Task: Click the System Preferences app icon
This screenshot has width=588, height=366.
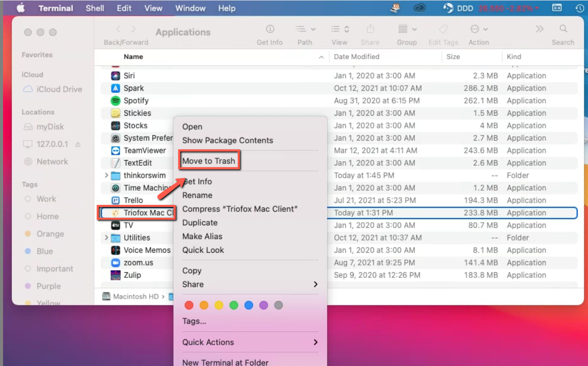Action: [x=116, y=138]
